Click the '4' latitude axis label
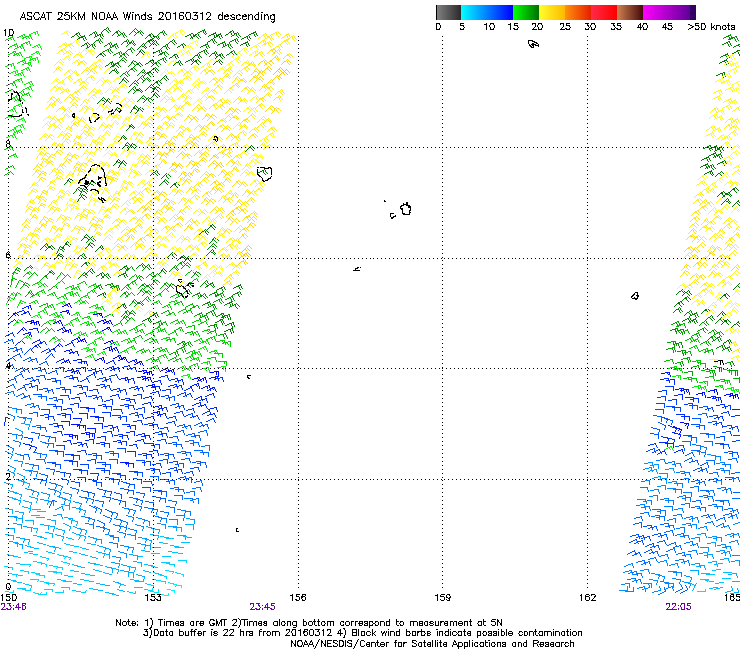Image resolution: width=740 pixels, height=650 pixels. point(8,365)
